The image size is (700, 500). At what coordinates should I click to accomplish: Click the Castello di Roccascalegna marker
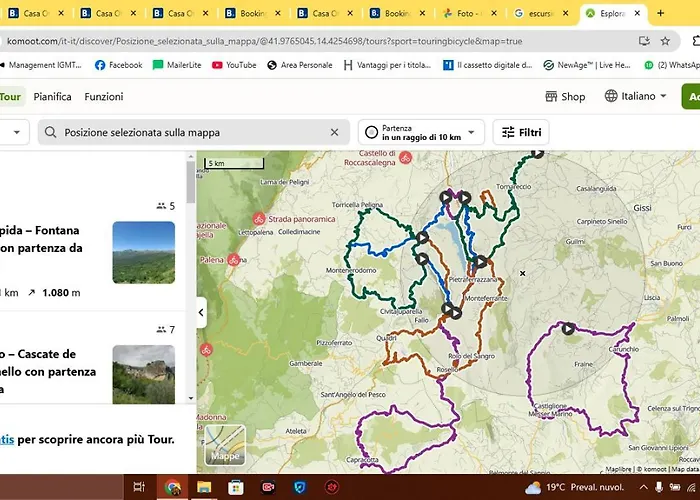point(405,158)
